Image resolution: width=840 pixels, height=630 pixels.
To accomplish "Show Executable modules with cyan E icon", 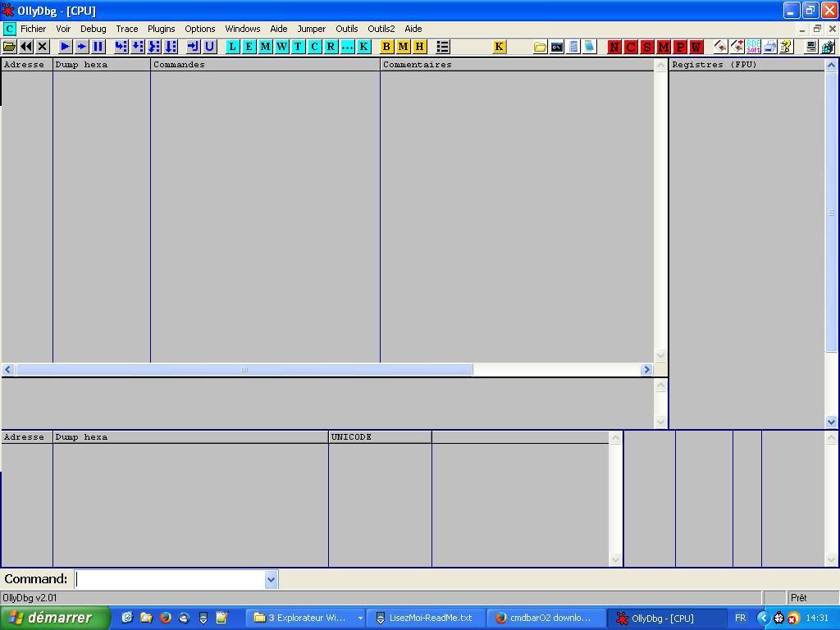I will pyautogui.click(x=249, y=47).
